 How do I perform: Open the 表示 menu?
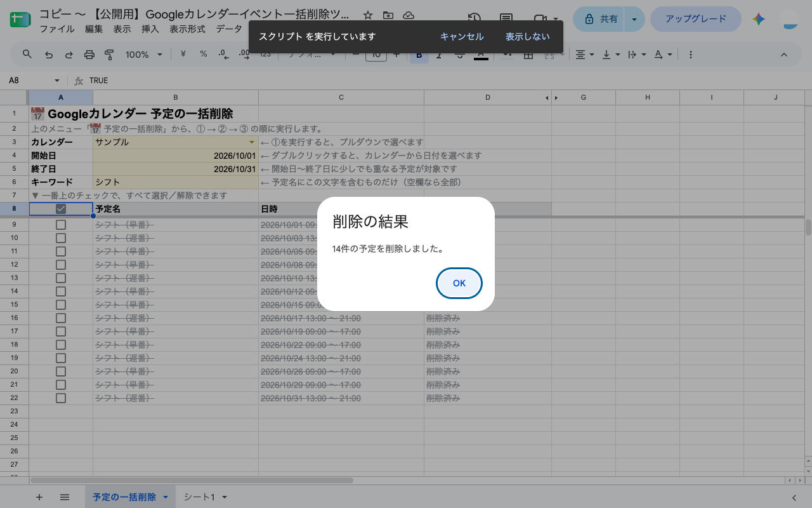coord(122,29)
